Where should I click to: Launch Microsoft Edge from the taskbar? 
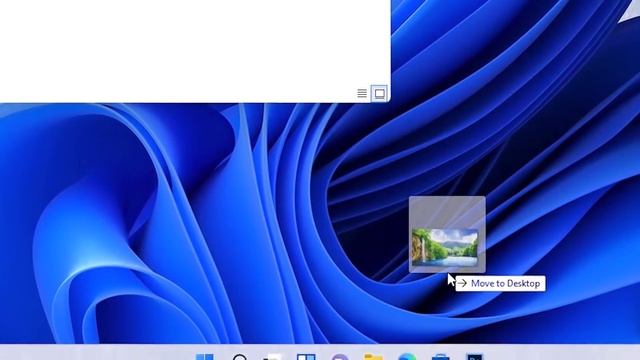[x=407, y=357]
